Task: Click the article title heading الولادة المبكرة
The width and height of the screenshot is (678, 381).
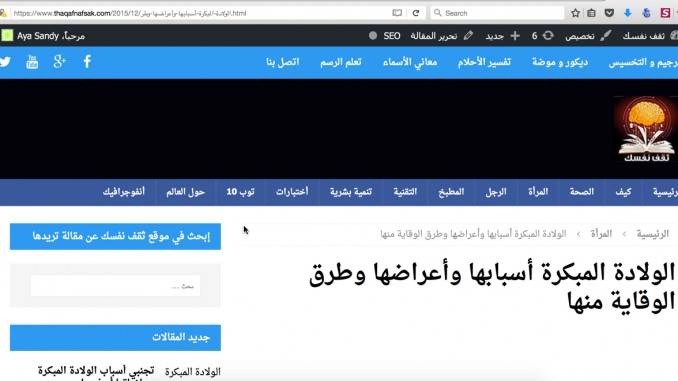Action: click(492, 287)
